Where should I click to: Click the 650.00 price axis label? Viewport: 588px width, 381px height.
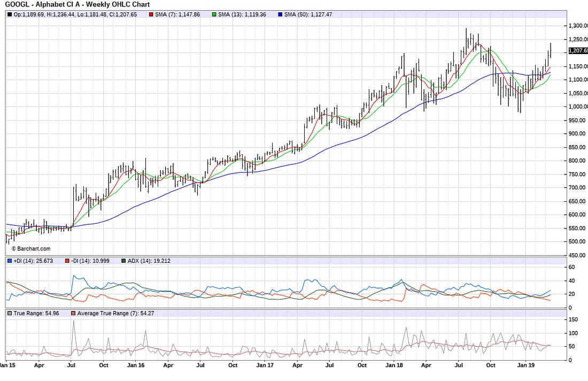pyautogui.click(x=577, y=201)
